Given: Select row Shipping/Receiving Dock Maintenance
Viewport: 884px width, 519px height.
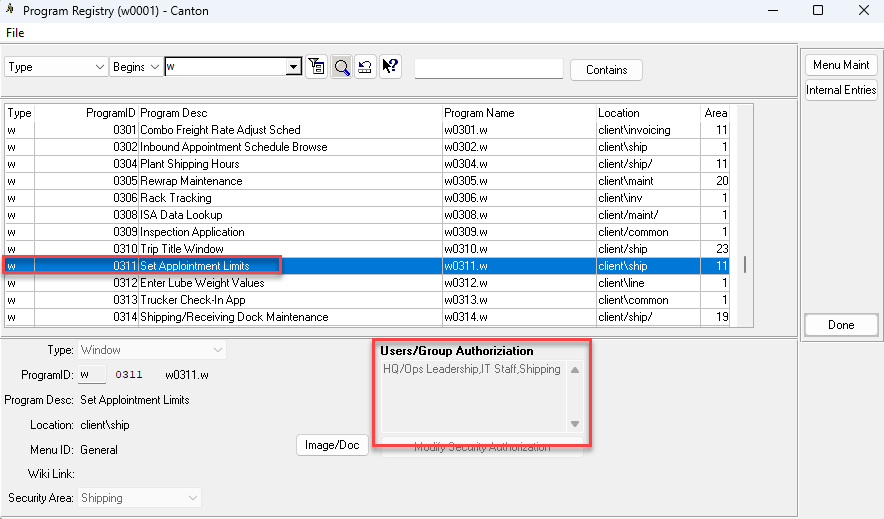Looking at the screenshot, I should (367, 317).
